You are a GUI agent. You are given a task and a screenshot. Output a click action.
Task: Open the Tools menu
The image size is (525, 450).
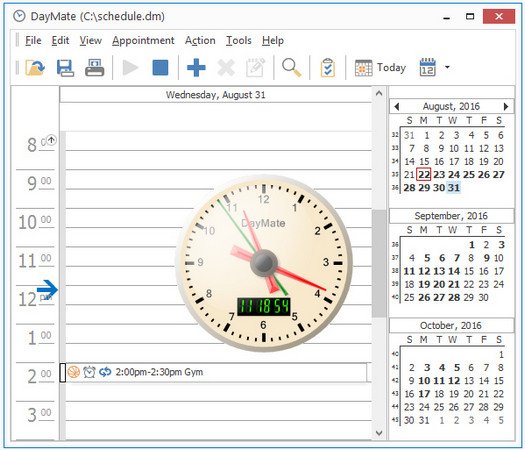coord(238,41)
